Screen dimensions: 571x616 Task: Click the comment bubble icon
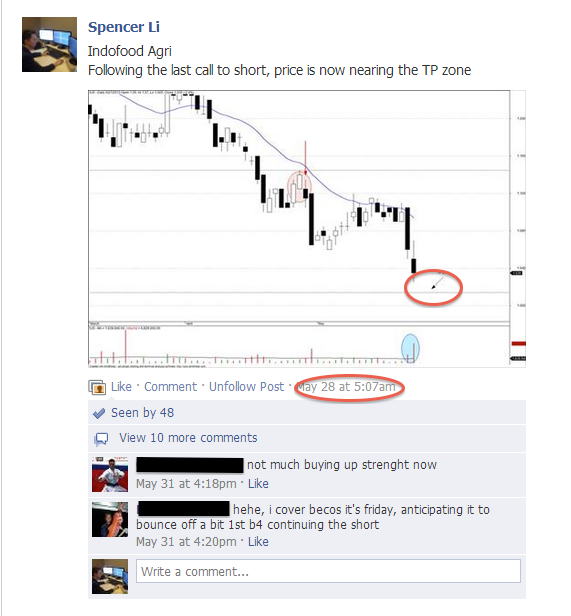pos(101,439)
